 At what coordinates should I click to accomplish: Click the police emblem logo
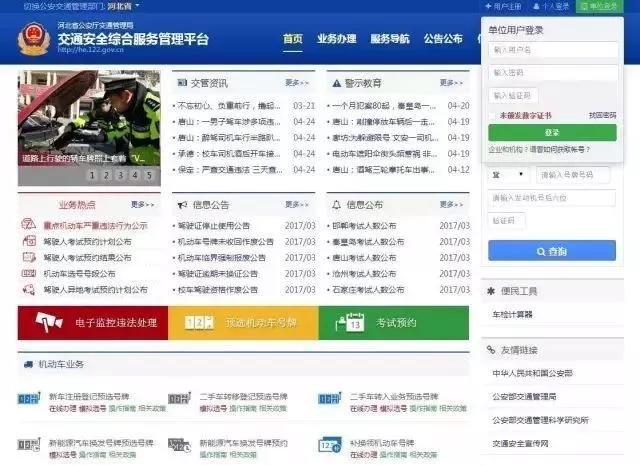[x=33, y=38]
